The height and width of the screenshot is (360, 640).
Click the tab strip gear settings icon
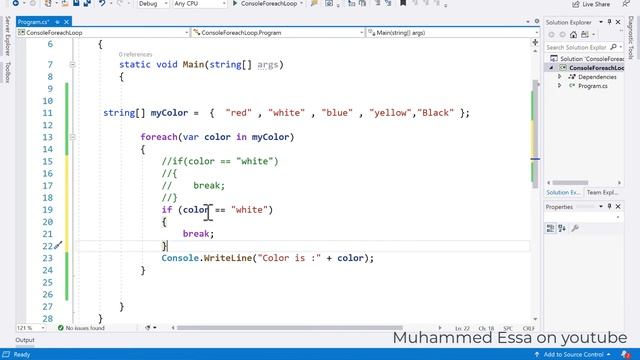click(x=537, y=22)
